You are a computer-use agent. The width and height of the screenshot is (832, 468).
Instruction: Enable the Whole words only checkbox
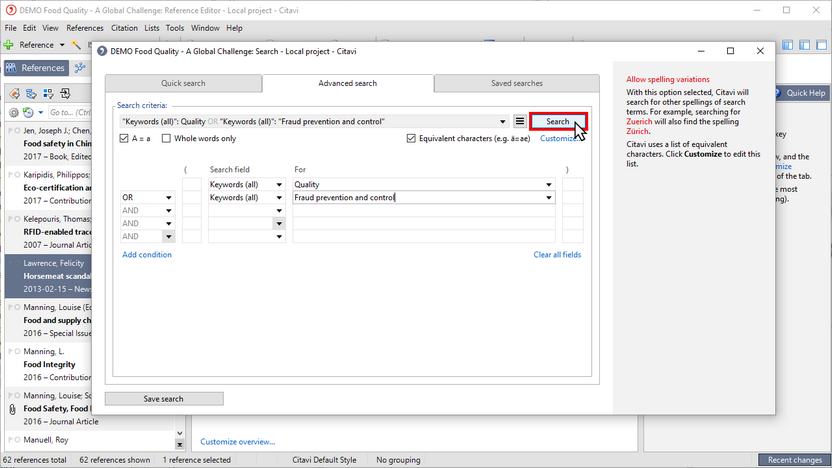(166, 138)
